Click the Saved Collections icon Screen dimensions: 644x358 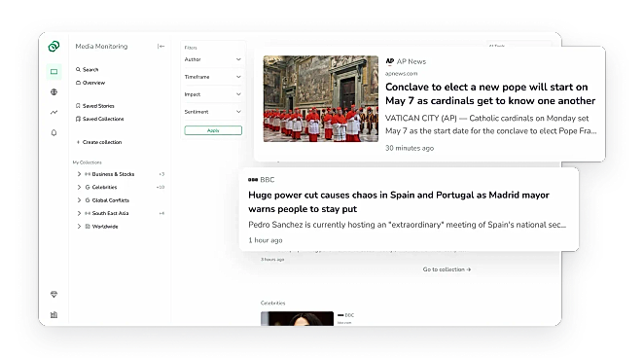pyautogui.click(x=78, y=119)
